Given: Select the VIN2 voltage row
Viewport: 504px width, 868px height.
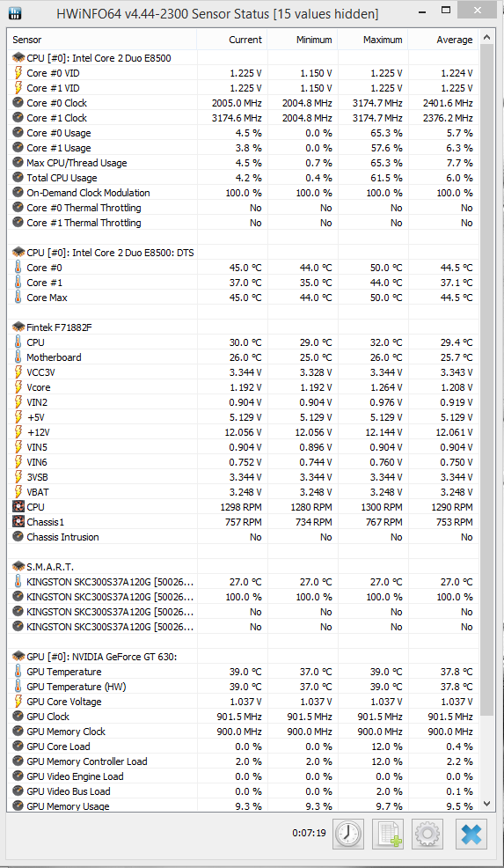Looking at the screenshot, I should 244,402.
